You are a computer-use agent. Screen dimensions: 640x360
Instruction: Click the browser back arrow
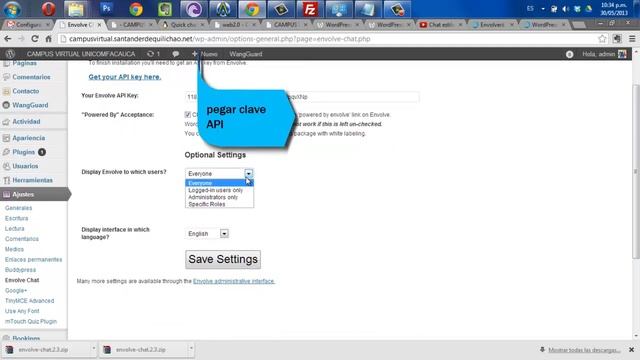pyautogui.click(x=8, y=39)
